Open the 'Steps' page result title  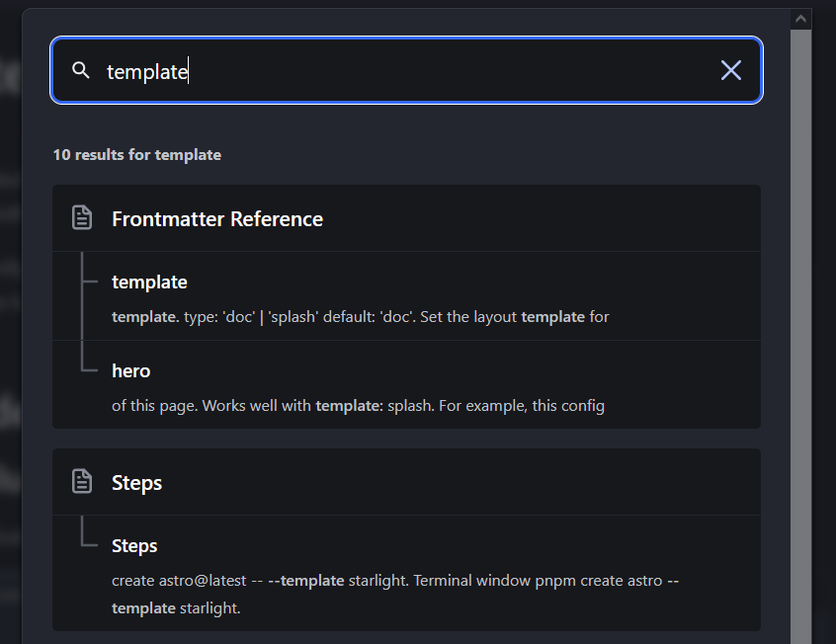136,483
